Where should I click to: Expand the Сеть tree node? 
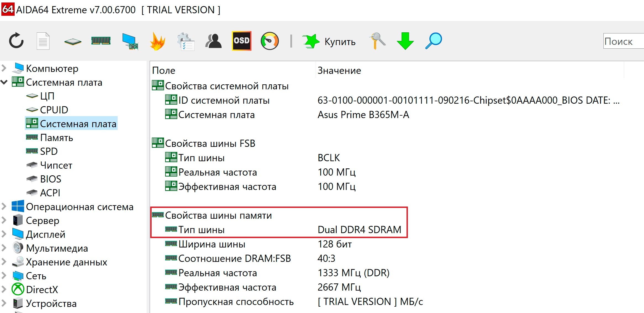click(4, 275)
